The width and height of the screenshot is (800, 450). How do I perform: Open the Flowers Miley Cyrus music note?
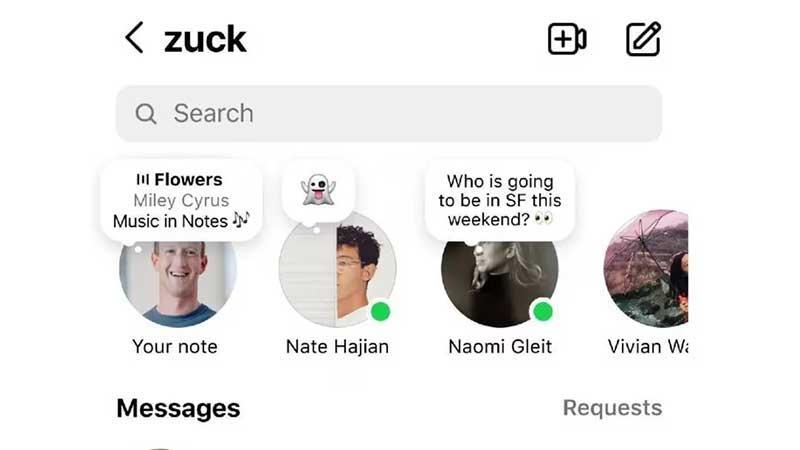pyautogui.click(x=181, y=201)
